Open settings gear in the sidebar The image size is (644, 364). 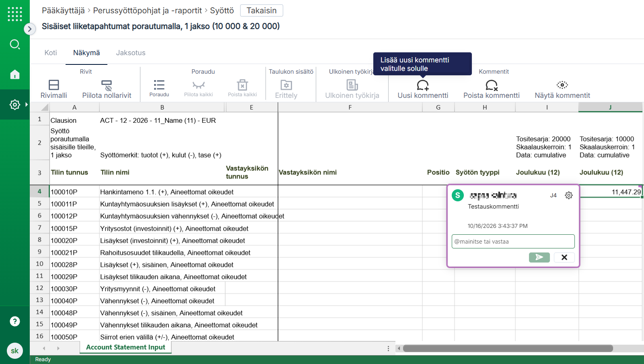coord(15,105)
